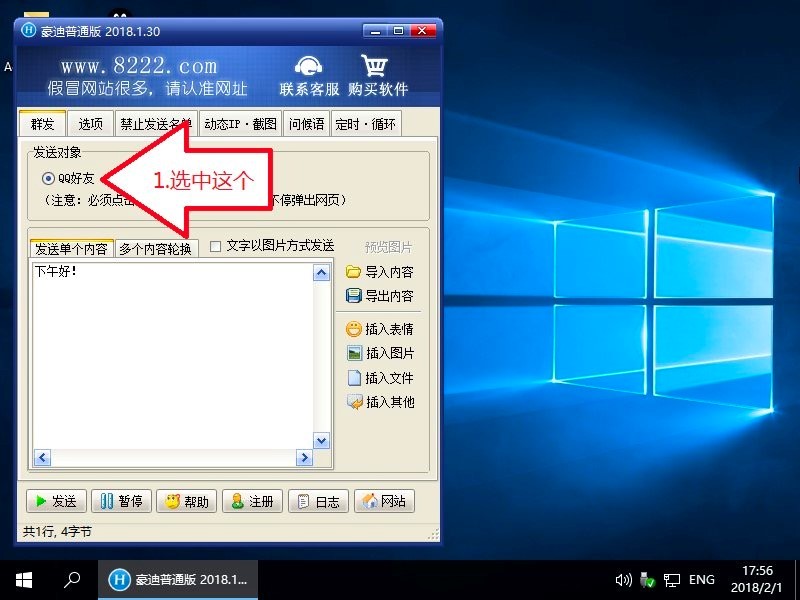Open the taskbar clock 17:56 date
This screenshot has width=800, height=600.
click(x=757, y=579)
